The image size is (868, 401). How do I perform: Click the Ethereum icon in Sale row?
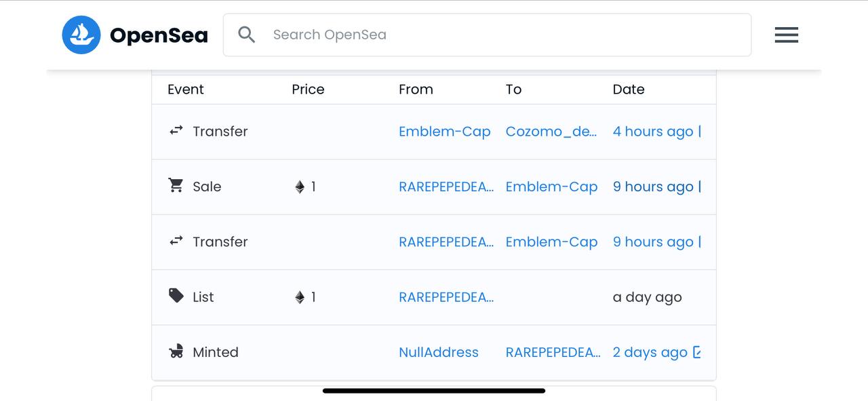[x=300, y=187]
